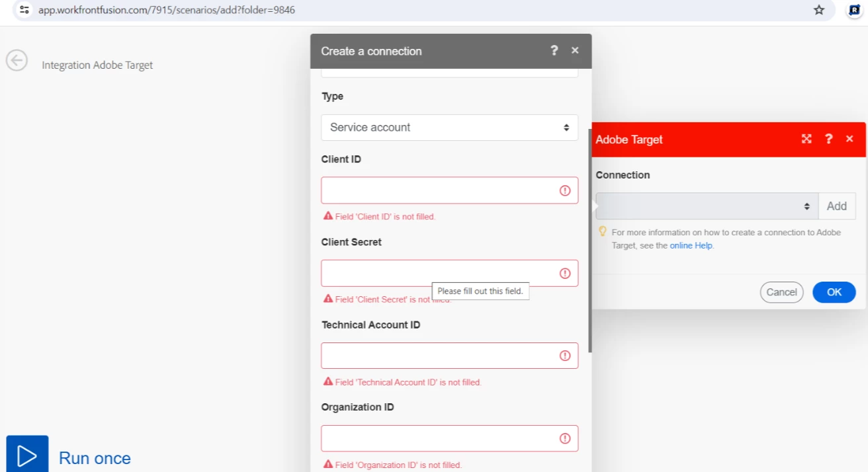
Task: Close the Create a connection dialog
Action: point(575,51)
